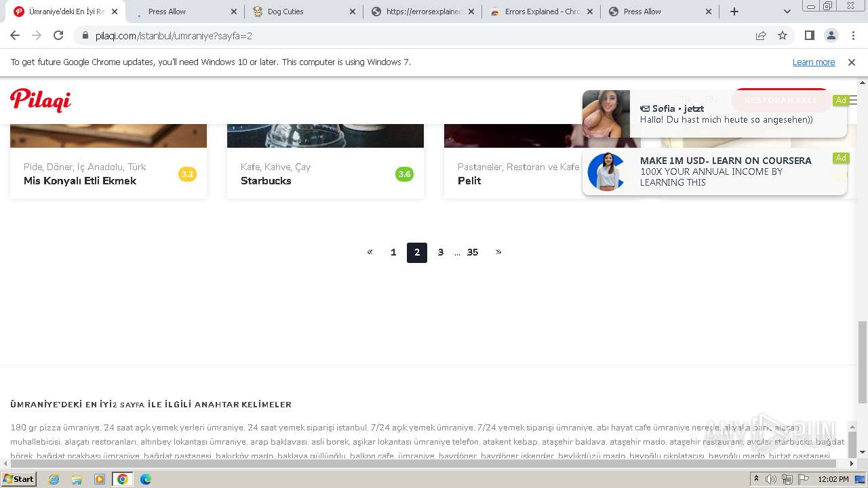Open the Pelit restaurant listing
868x488 pixels.
[469, 181]
